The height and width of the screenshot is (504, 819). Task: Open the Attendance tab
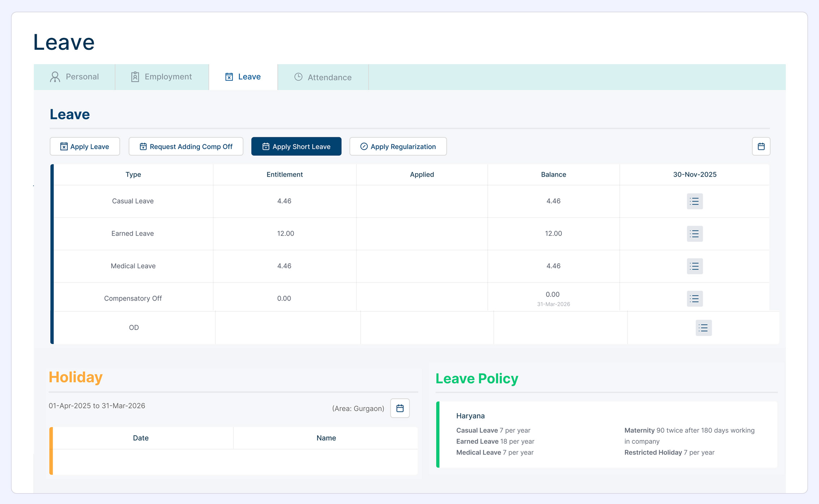click(x=323, y=77)
